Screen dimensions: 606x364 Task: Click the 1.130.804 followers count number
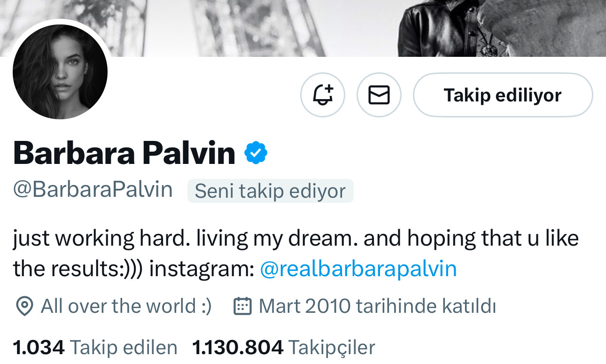(x=238, y=348)
